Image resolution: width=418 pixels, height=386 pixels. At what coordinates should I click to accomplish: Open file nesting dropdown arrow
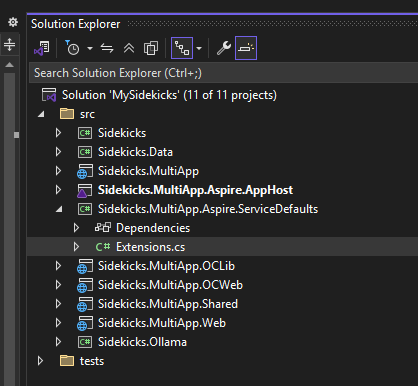199,49
